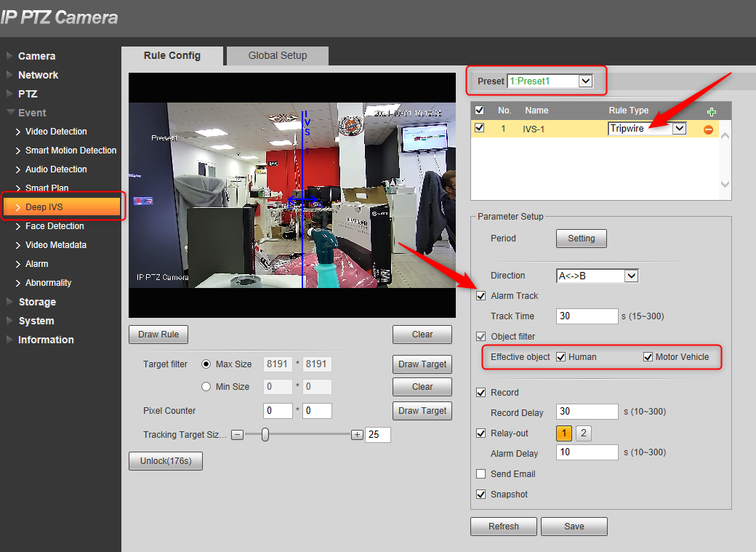Open the Direction A<->B dropdown
This screenshot has width=756, height=552.
(630, 276)
